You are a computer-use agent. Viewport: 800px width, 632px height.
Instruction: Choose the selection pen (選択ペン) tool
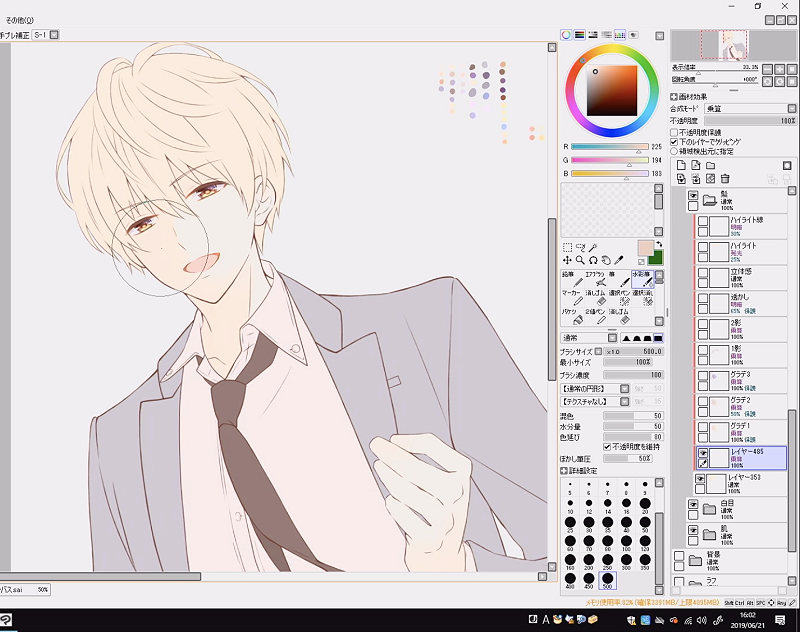pos(619,298)
